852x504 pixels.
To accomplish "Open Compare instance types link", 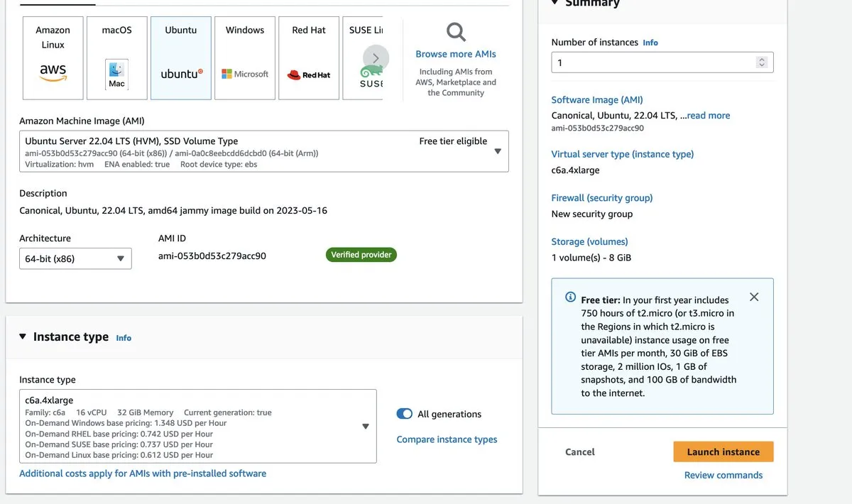I will click(447, 439).
